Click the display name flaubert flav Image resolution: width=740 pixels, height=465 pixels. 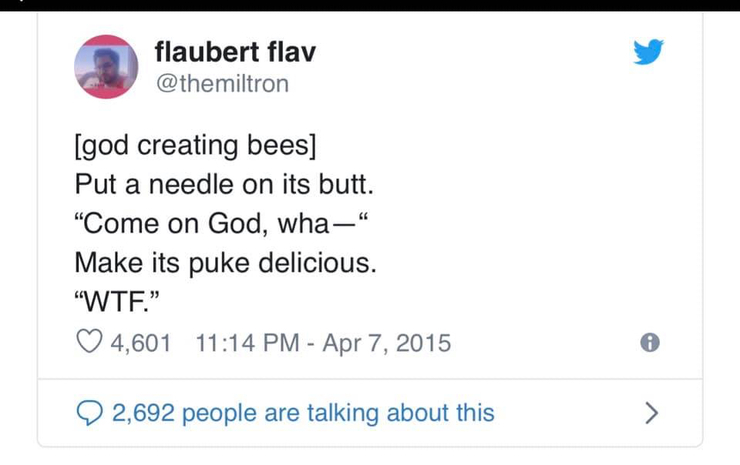tap(236, 52)
